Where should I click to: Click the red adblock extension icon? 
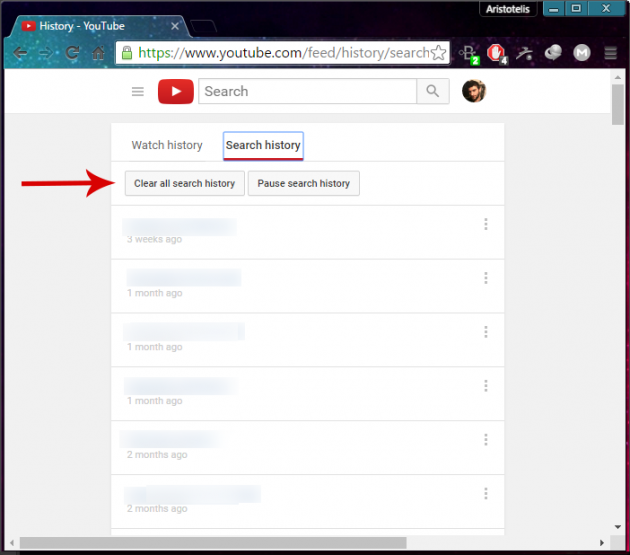pos(495,53)
